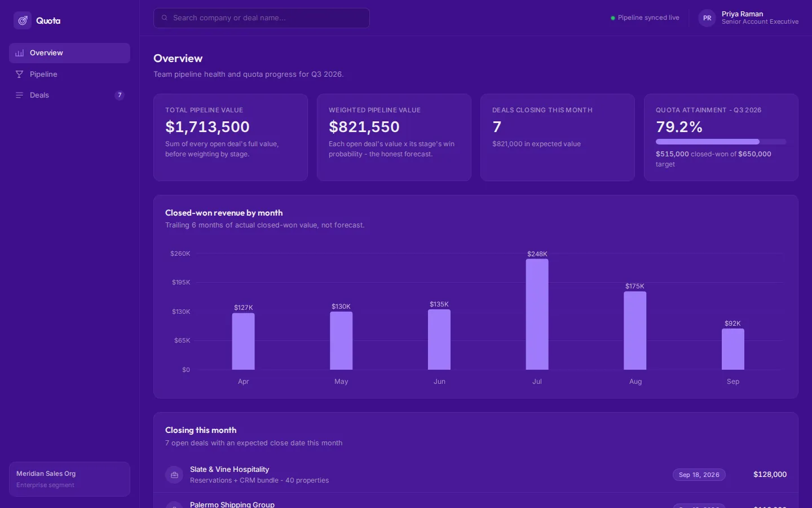Click the May revenue bar
This screenshot has height=508, width=812.
pyautogui.click(x=341, y=341)
